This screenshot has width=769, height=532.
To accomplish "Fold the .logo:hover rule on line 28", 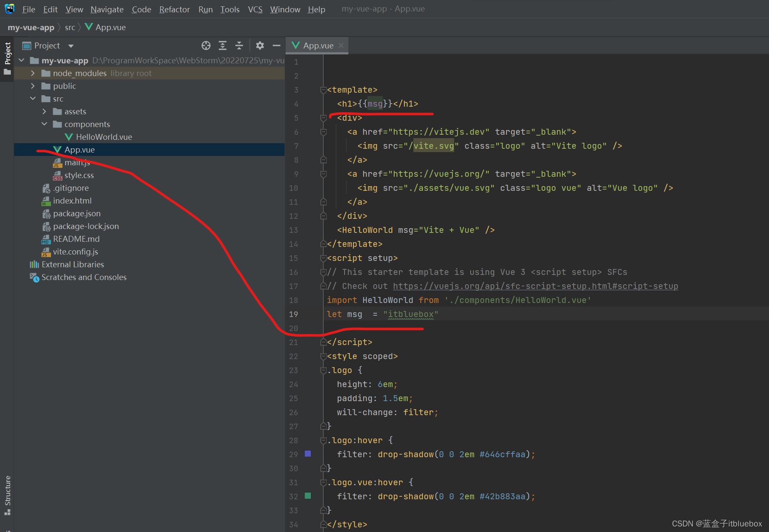I will pos(323,441).
